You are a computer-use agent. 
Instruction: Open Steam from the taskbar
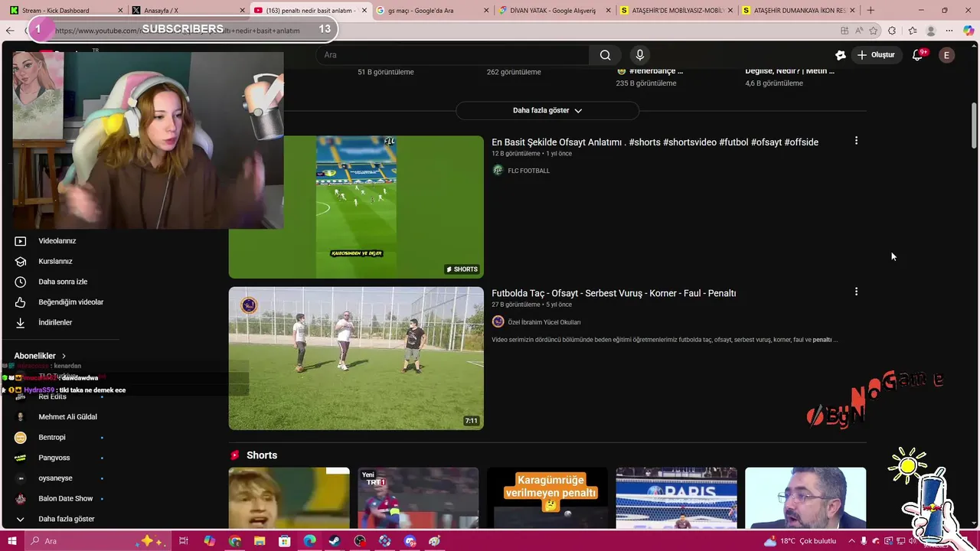click(x=335, y=541)
